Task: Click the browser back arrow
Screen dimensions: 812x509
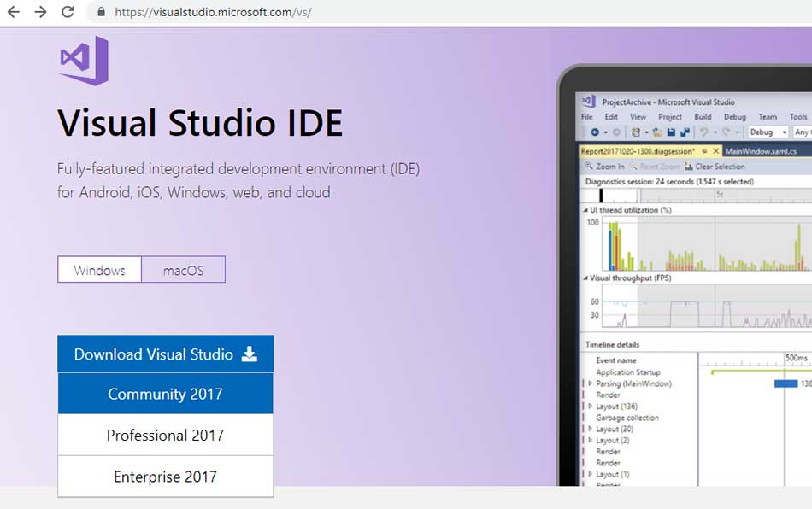Action: 13,13
